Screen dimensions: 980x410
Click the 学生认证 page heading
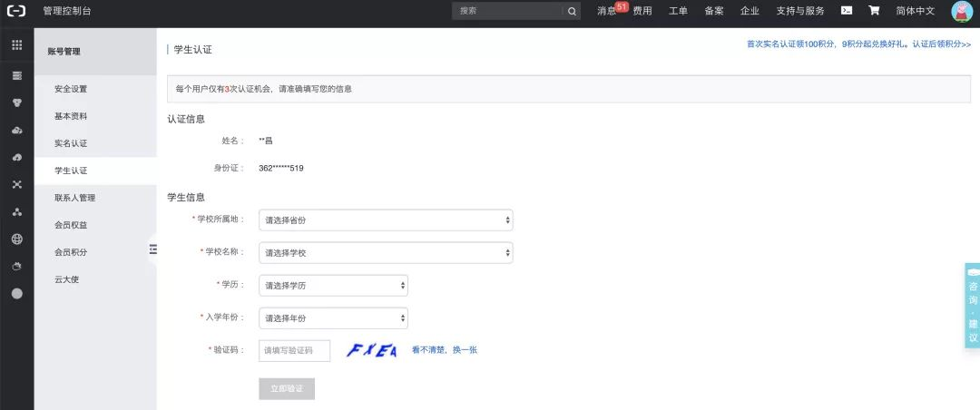point(192,49)
